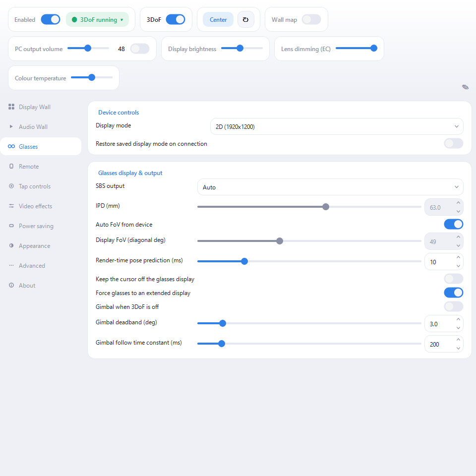This screenshot has width=476, height=476.
Task: Decrease Gimbal follow time constant down arrow
Action: pos(458,348)
